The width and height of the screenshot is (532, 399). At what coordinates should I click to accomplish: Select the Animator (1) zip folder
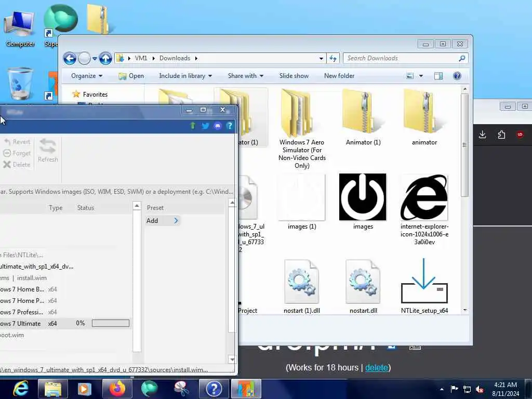[x=363, y=117]
